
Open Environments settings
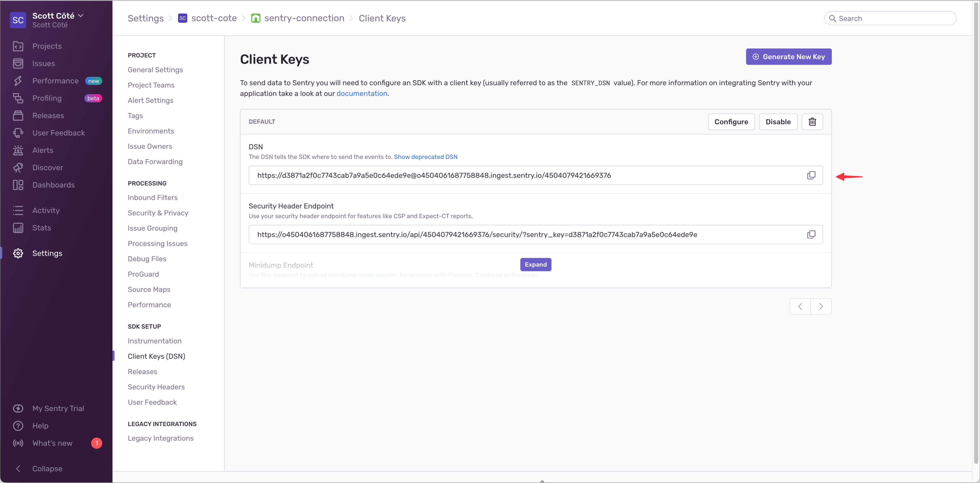click(151, 131)
